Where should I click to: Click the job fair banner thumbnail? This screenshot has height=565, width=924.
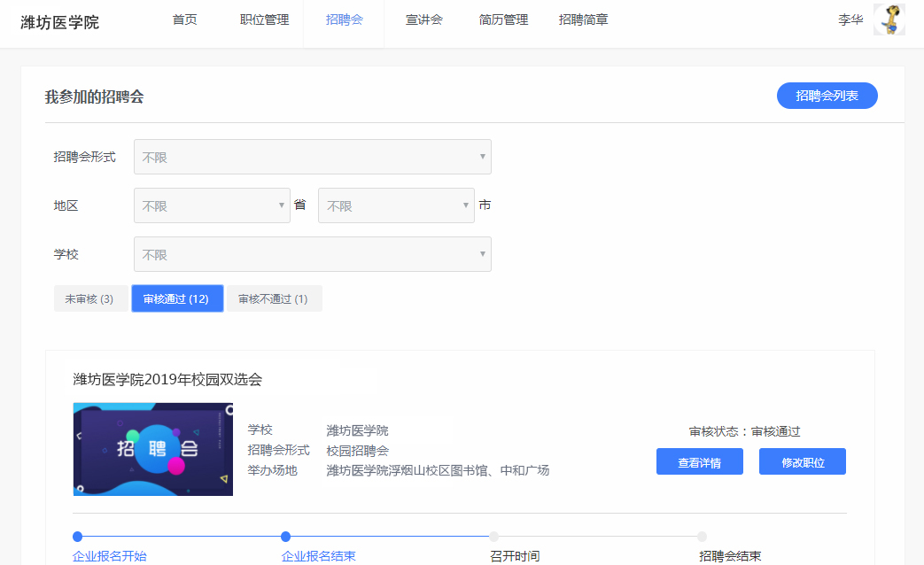[x=153, y=449]
